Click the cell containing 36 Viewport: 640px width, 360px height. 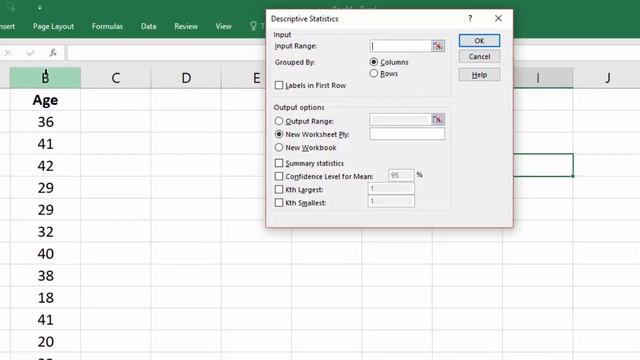point(45,122)
